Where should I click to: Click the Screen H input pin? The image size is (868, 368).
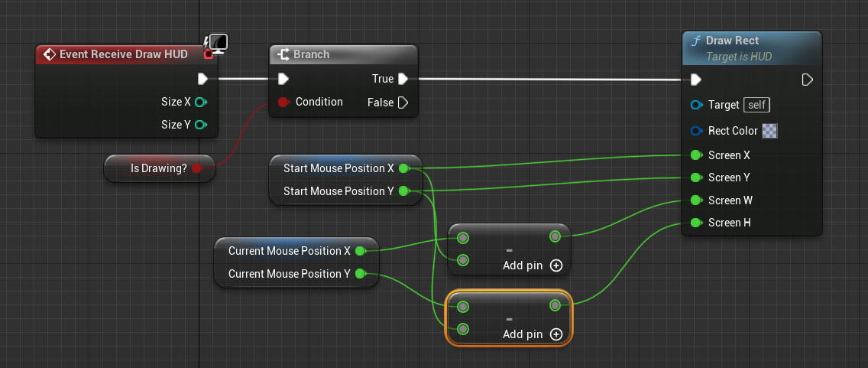click(695, 223)
